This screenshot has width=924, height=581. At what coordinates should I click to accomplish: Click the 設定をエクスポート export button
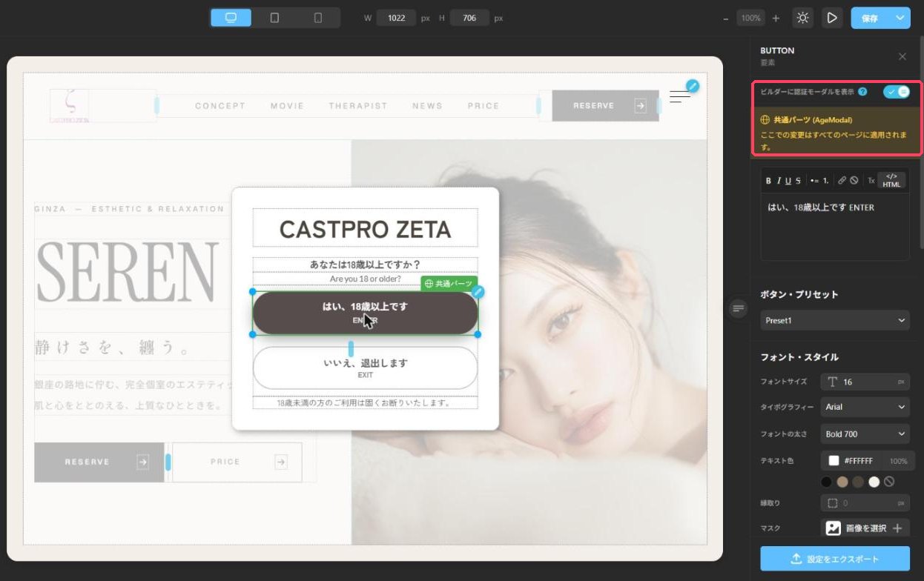(x=835, y=560)
